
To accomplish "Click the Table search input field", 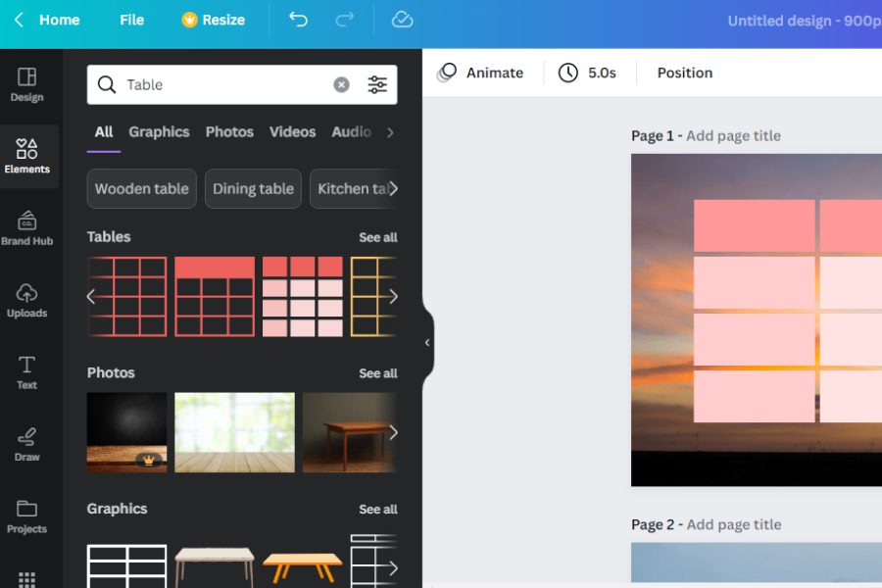I will (225, 85).
